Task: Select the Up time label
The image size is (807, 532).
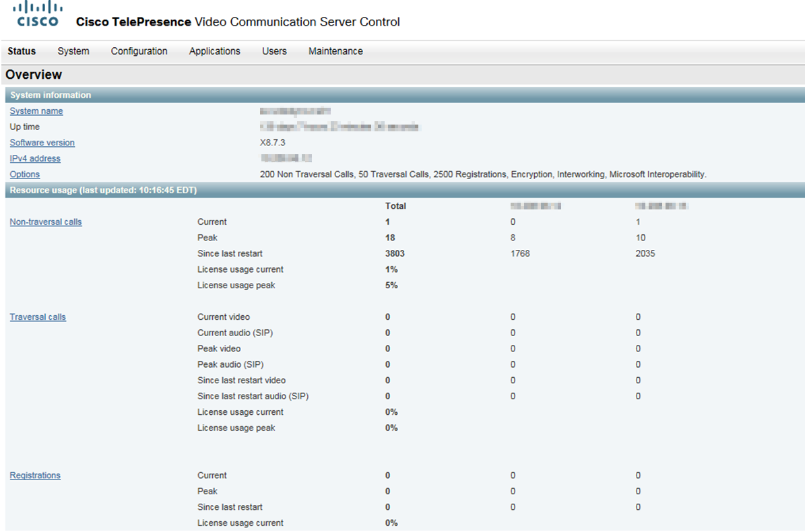Action: (25, 127)
